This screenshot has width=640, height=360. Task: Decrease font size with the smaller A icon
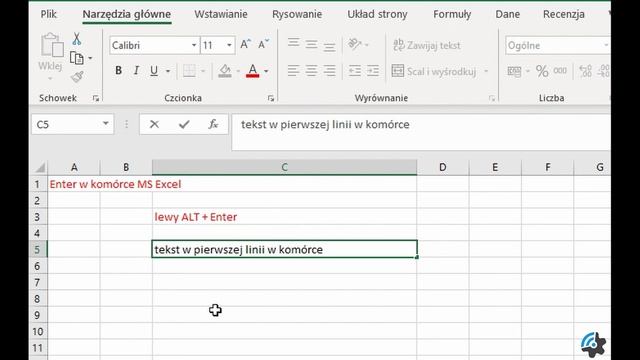(x=263, y=44)
